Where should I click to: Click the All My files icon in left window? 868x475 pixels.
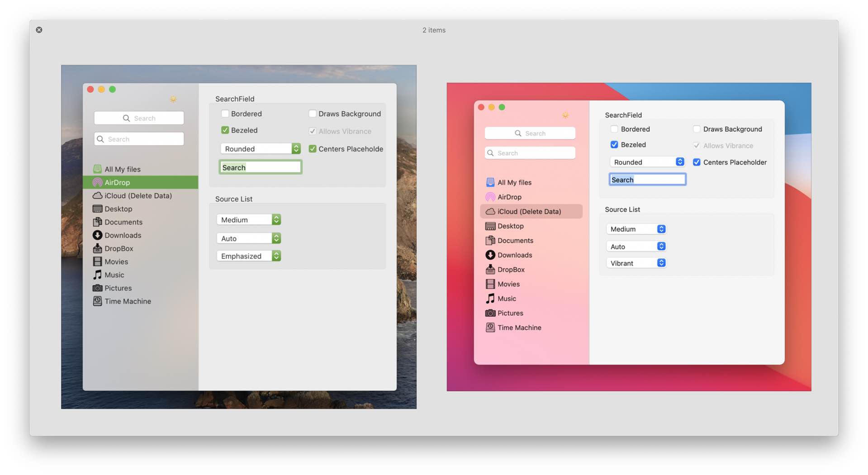(97, 169)
